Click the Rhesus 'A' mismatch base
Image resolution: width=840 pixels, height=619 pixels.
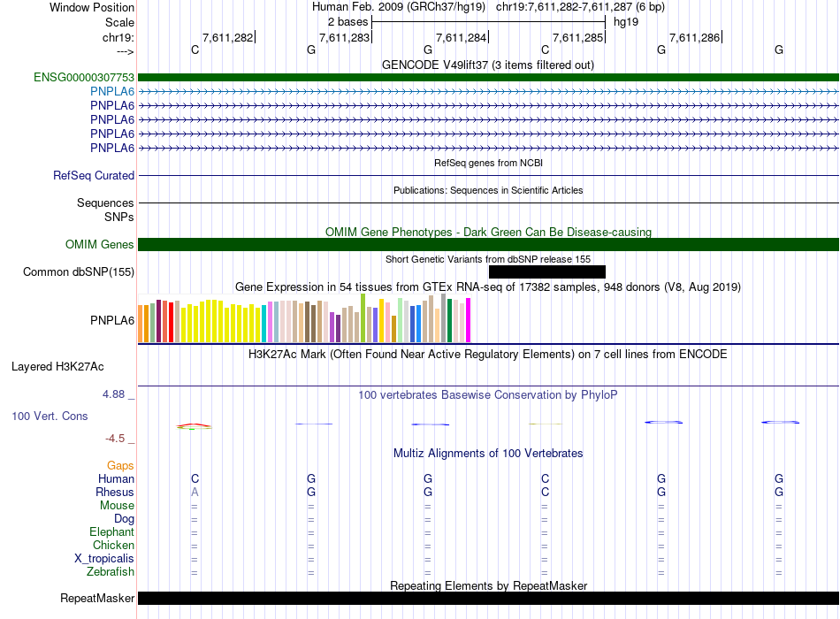195,492
